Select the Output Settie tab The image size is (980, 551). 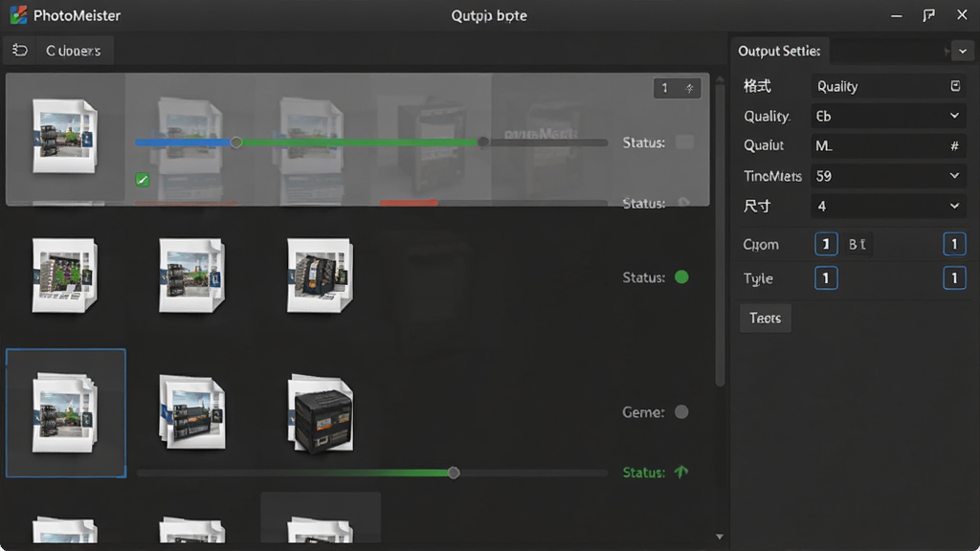point(779,51)
